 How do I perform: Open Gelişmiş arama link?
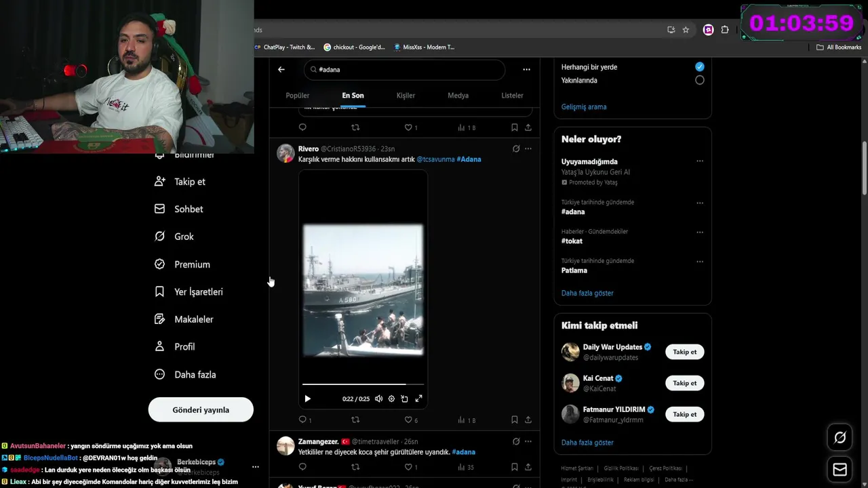pyautogui.click(x=584, y=106)
